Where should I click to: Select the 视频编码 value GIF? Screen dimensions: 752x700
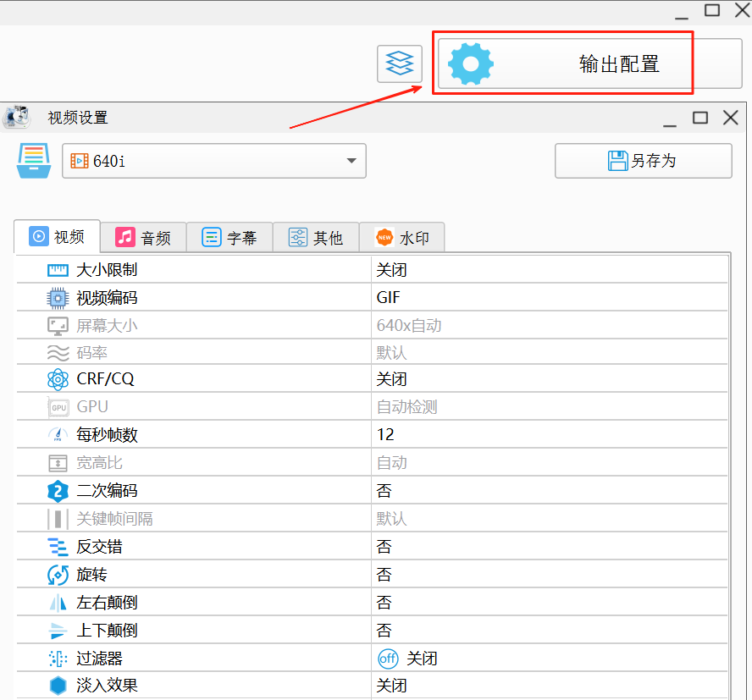pos(388,298)
